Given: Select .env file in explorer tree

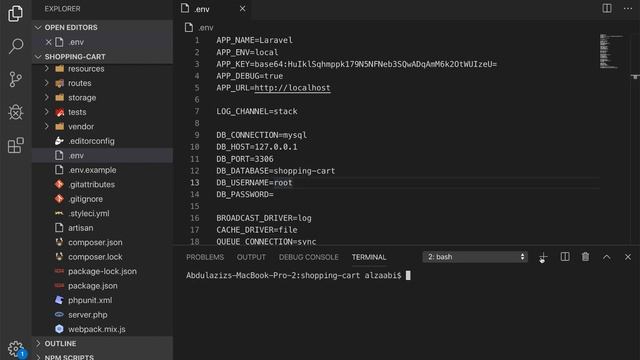Looking at the screenshot, I should [102, 156].
